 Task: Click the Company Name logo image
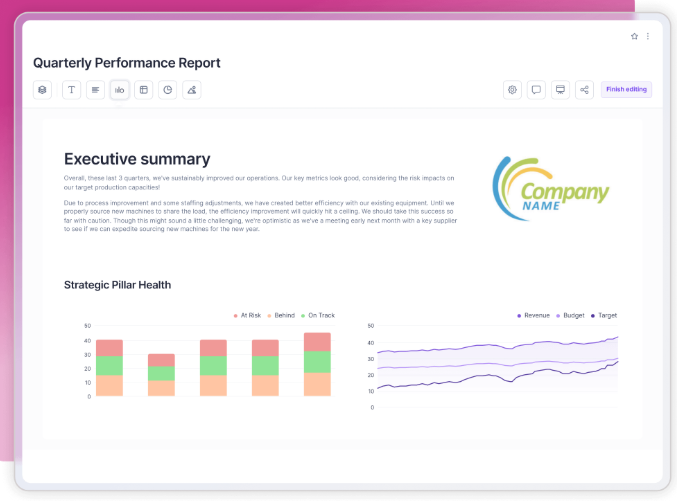coord(550,189)
